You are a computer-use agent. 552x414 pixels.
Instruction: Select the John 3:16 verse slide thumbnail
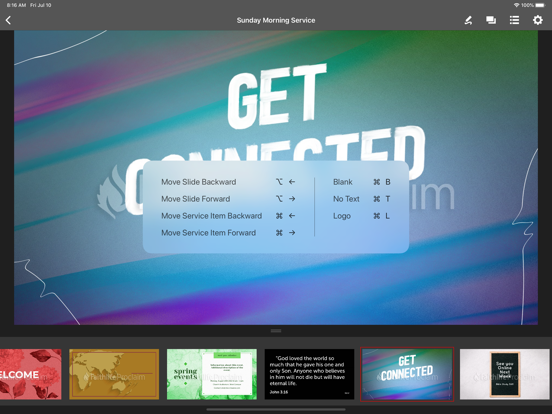click(x=309, y=374)
